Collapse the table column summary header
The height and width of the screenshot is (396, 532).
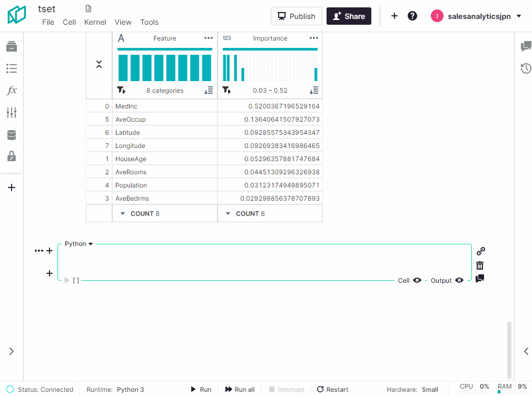(99, 64)
